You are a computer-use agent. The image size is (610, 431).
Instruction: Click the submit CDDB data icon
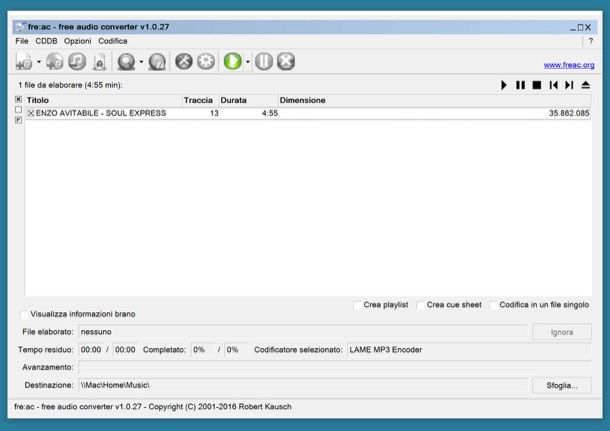click(x=157, y=61)
